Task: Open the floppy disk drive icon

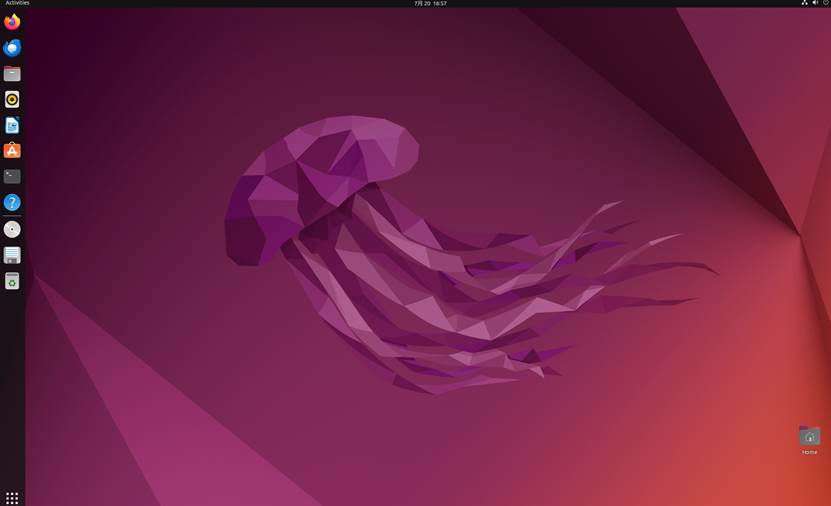Action: 12,255
